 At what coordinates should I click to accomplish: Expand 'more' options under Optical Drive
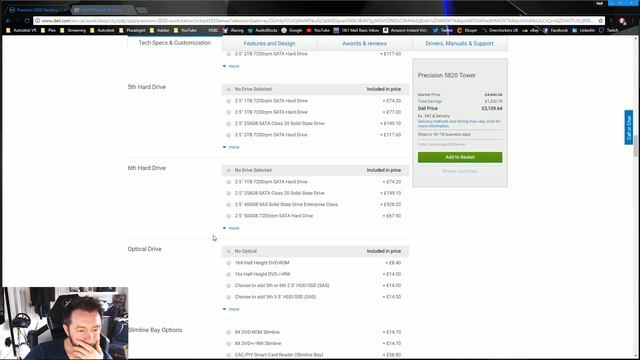[231, 309]
